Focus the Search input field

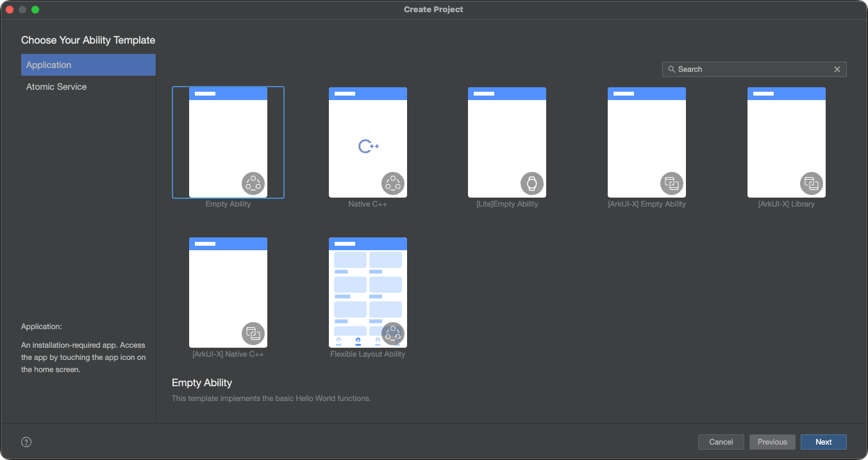point(755,69)
